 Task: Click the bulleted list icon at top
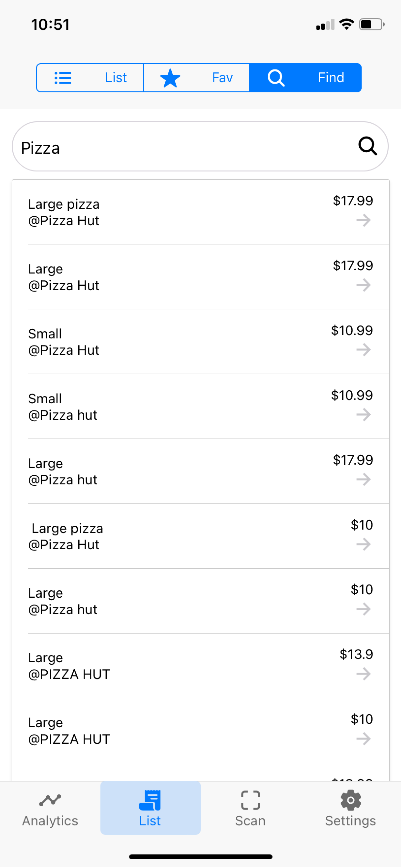tap(63, 78)
